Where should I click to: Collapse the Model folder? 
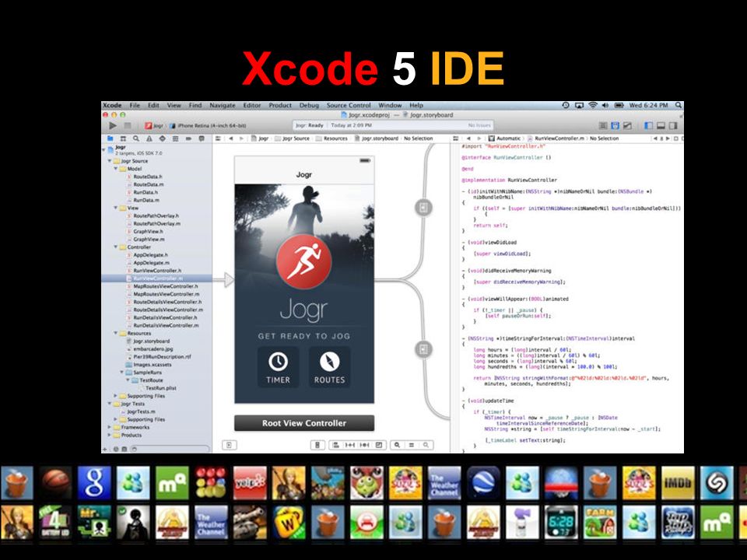[116, 169]
